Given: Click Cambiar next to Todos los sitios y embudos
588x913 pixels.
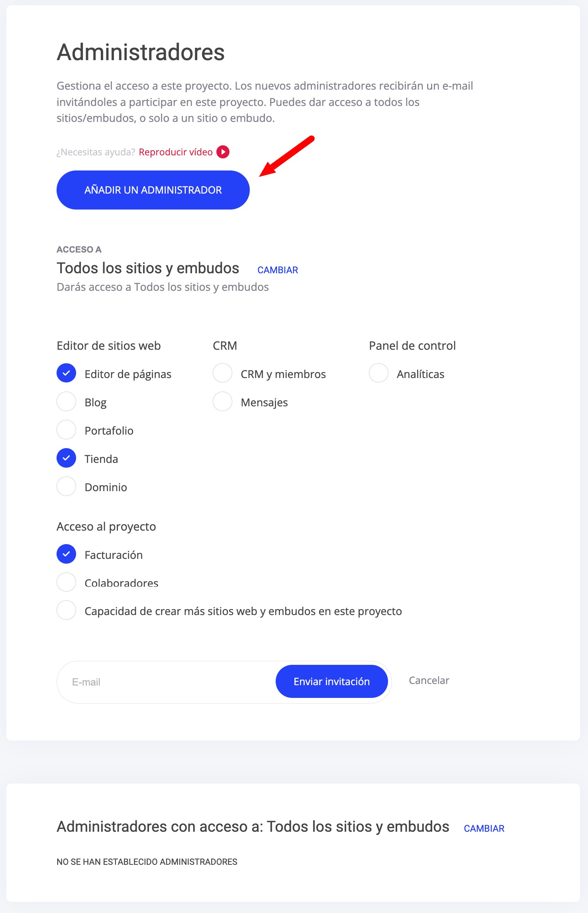Looking at the screenshot, I should tap(278, 270).
